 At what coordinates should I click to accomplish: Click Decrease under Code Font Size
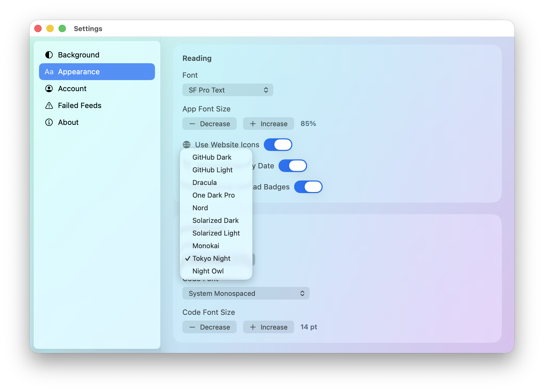point(209,327)
